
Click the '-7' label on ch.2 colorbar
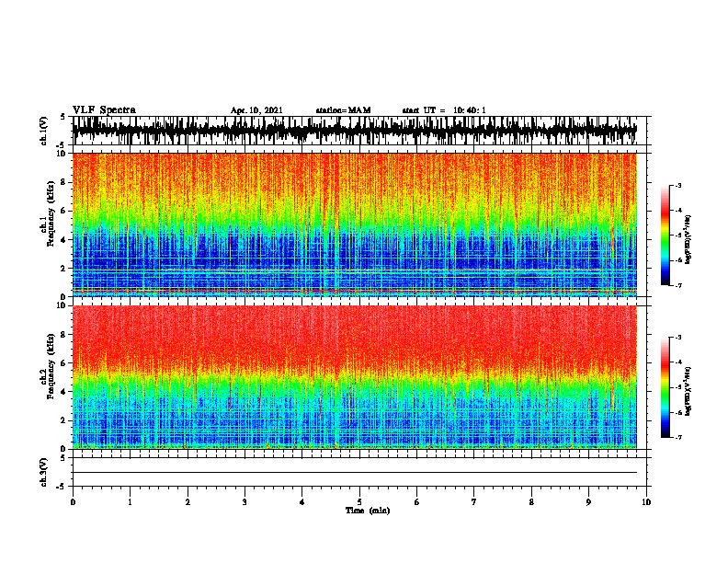(677, 438)
